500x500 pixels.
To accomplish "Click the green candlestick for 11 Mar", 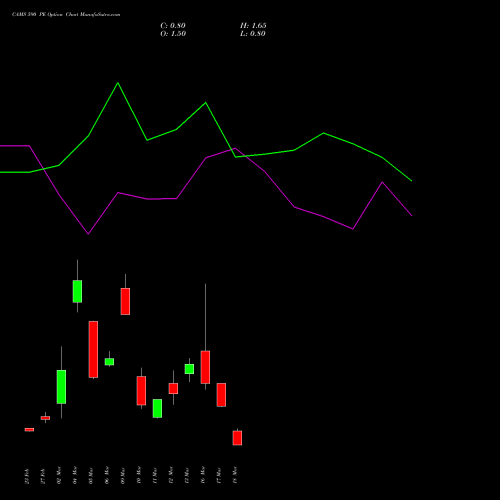I will point(157,408).
